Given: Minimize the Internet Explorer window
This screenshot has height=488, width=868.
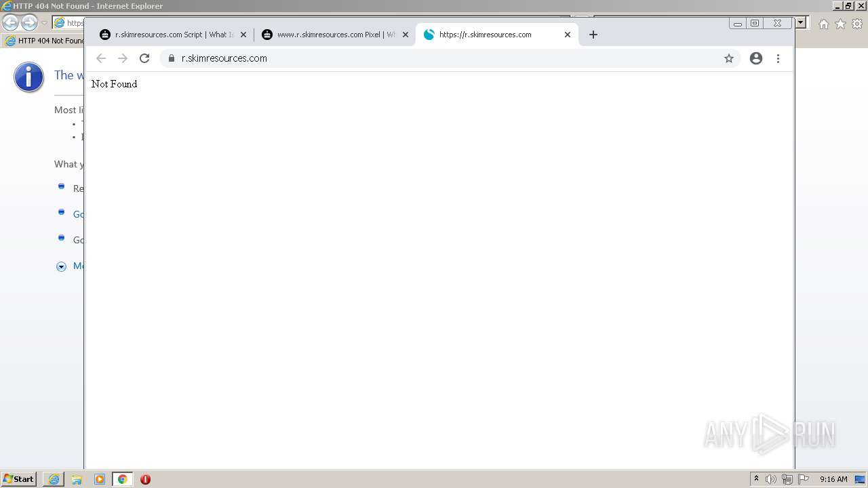Looking at the screenshot, I should 837,6.
